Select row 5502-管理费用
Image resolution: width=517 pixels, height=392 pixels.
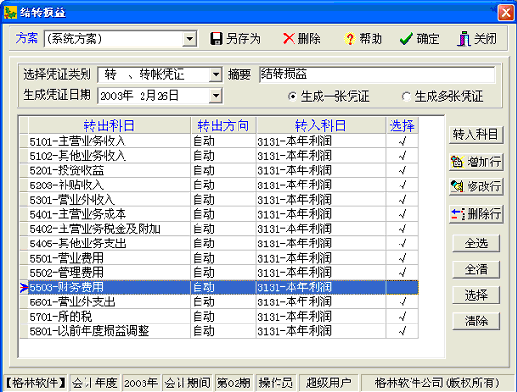(x=219, y=273)
